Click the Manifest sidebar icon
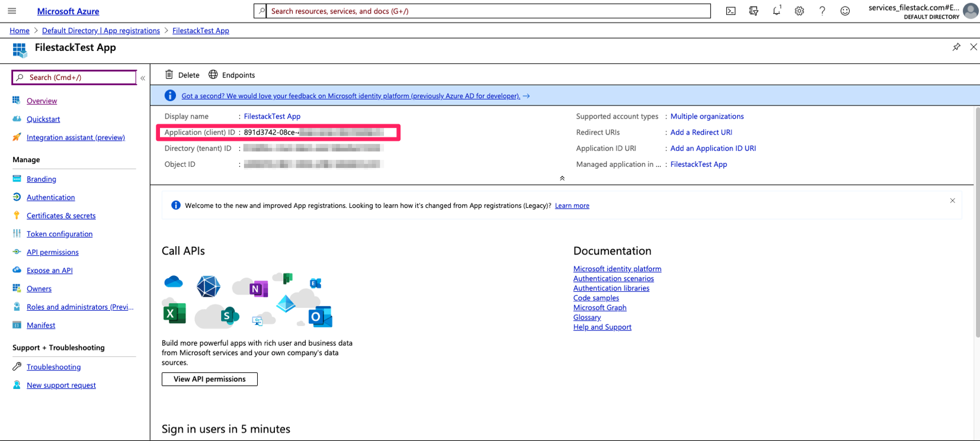980x441 pixels. 17,325
